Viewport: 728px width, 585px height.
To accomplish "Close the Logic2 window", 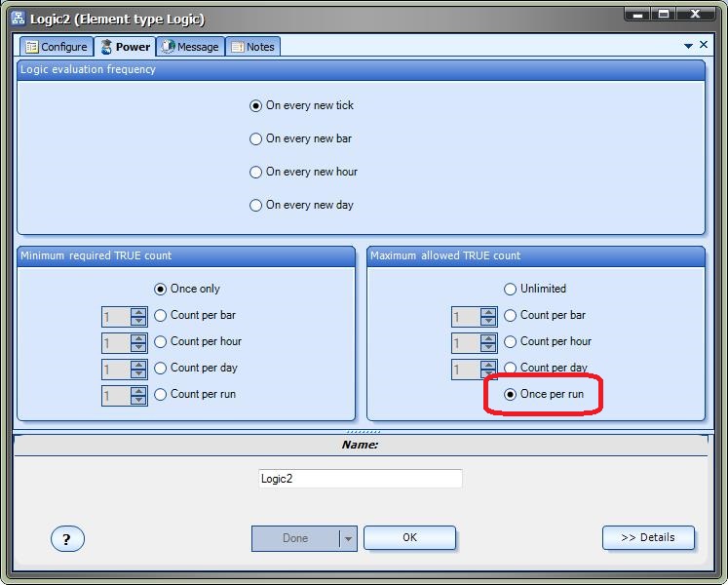I will tap(695, 15).
